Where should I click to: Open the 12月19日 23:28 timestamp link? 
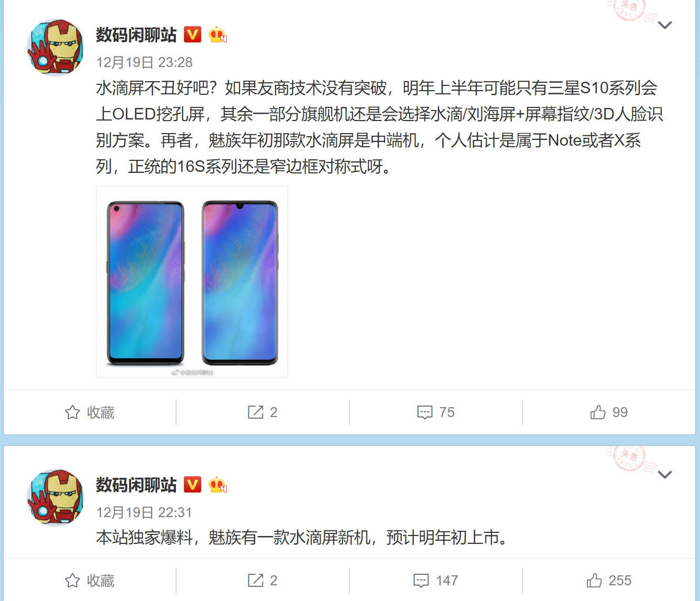(x=145, y=62)
